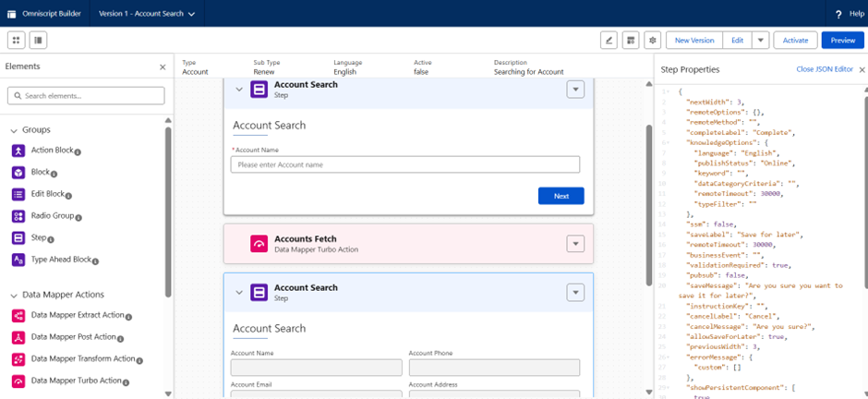Screen dimensions: 868x399
Task: Select Data Mapper Extract Action icon
Action: 18,316
